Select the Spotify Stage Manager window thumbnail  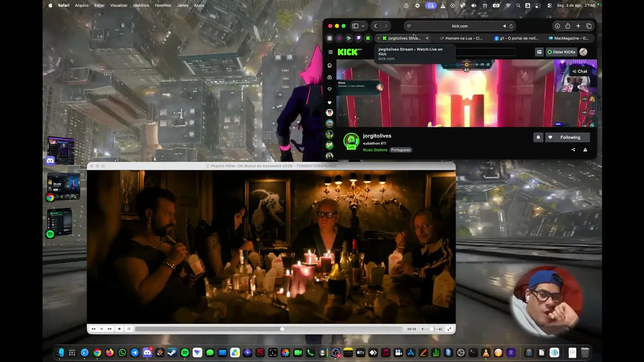[x=59, y=222]
